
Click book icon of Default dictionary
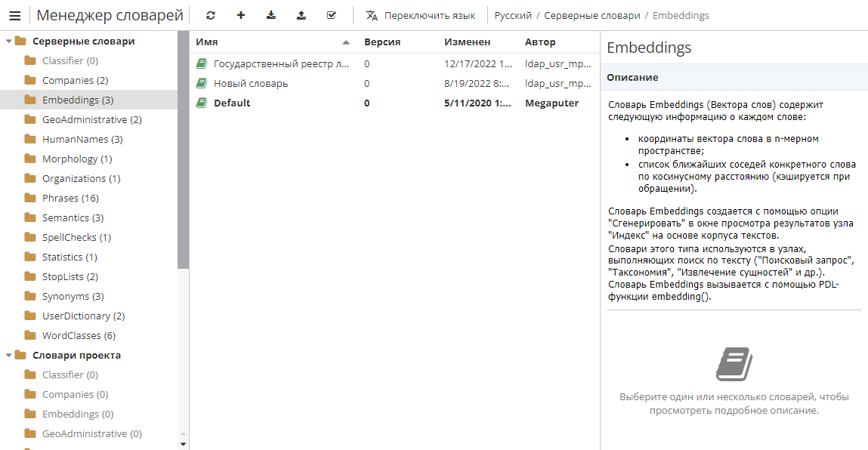point(202,103)
